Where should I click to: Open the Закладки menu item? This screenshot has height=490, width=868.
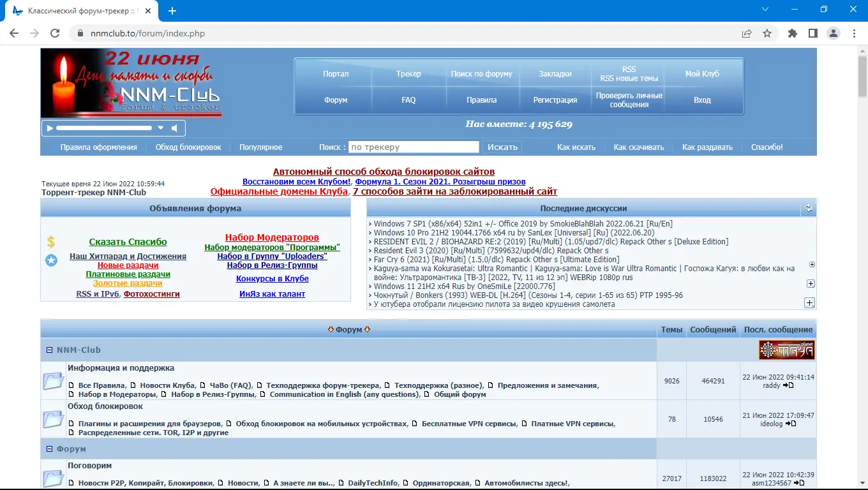[555, 74]
